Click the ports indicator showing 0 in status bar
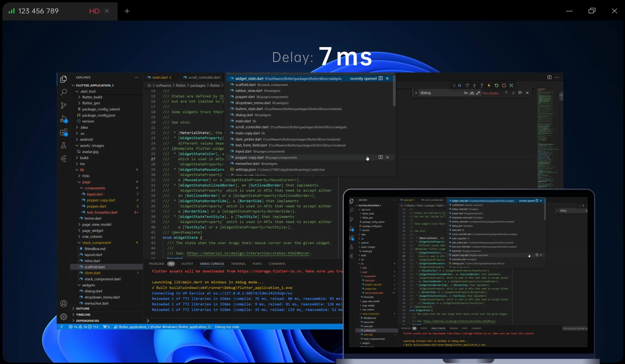 (106, 327)
